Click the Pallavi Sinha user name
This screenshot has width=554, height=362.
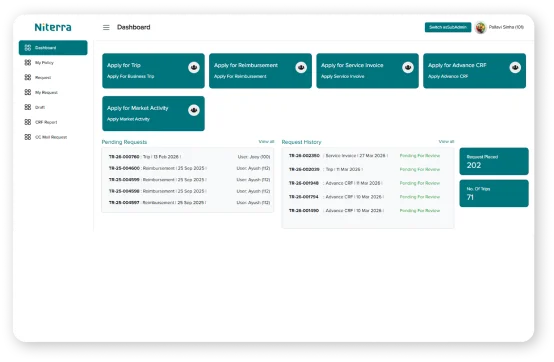point(506,27)
